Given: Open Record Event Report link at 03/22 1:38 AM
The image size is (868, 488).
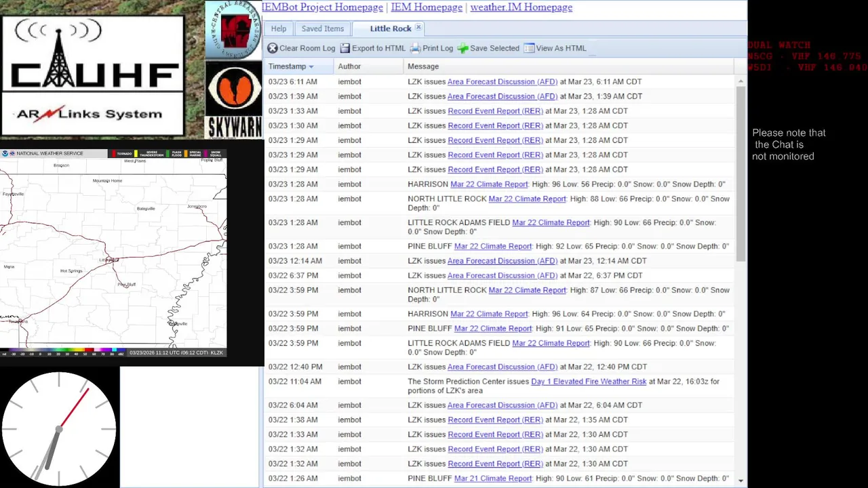Looking at the screenshot, I should coord(495,420).
